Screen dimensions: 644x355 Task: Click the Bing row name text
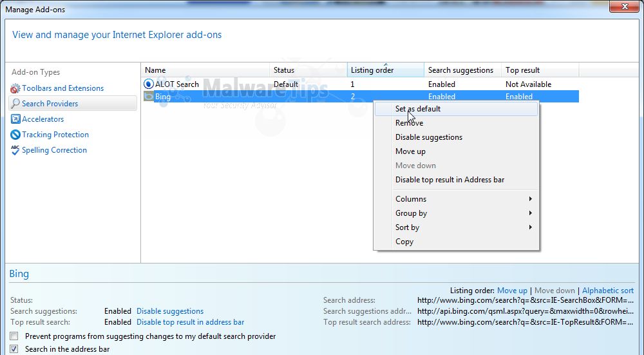tap(163, 97)
